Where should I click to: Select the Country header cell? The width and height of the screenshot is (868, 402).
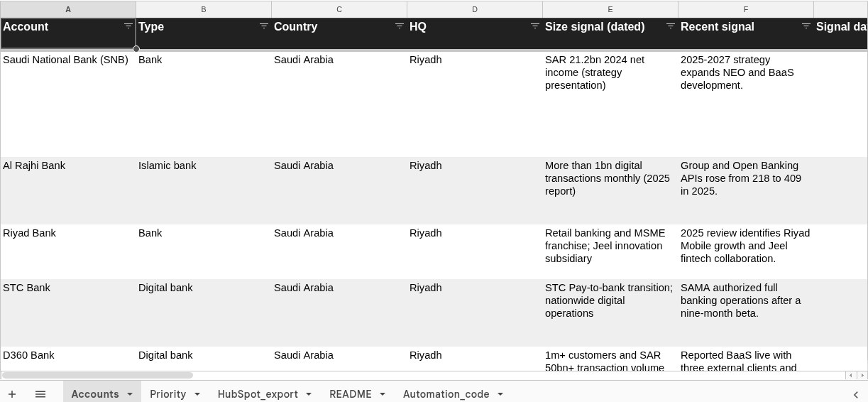[x=339, y=33]
